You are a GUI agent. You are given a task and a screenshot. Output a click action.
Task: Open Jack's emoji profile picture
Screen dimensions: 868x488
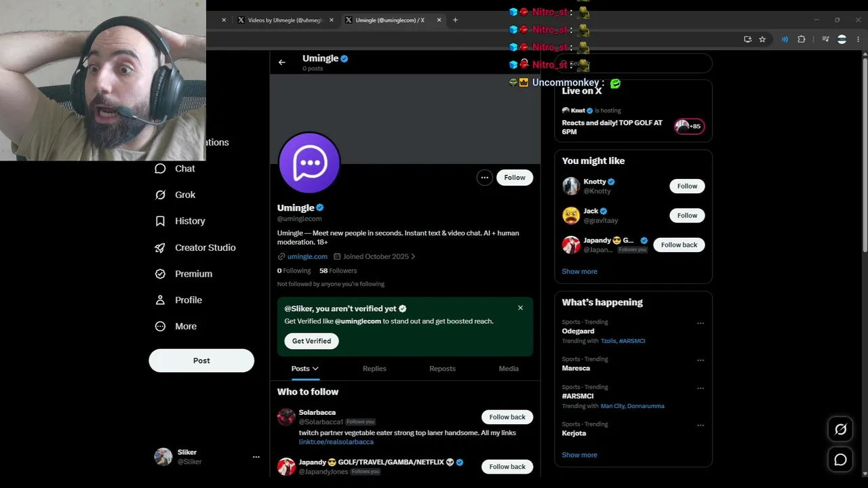coord(571,216)
